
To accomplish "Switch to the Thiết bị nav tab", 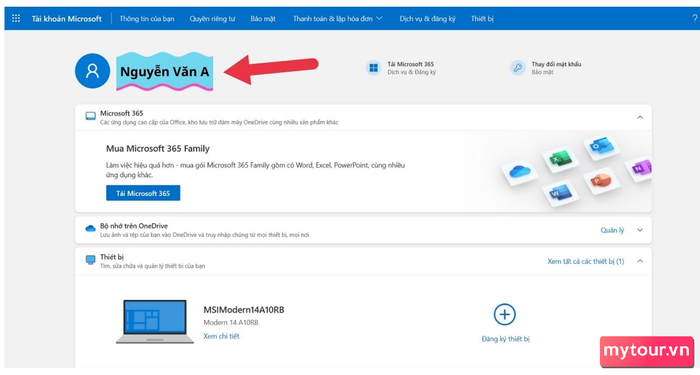I will point(482,18).
